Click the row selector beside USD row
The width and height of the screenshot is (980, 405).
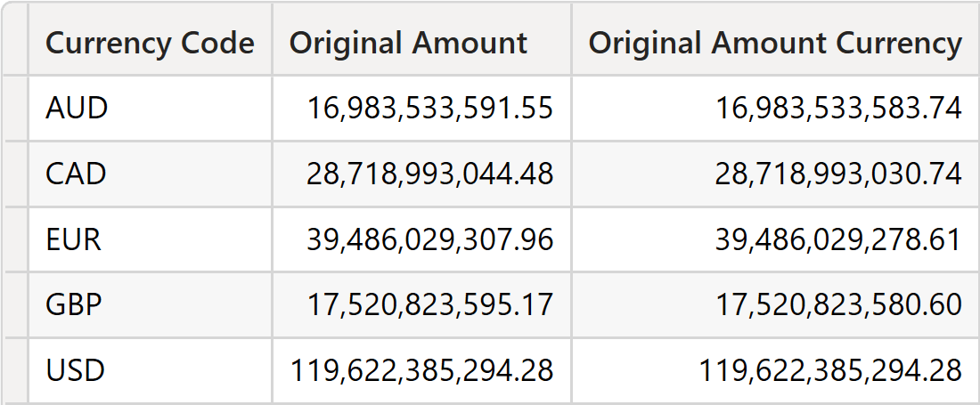(16, 370)
